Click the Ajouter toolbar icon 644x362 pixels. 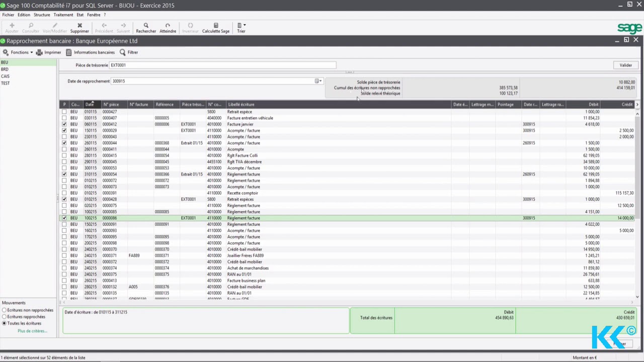[12, 25]
